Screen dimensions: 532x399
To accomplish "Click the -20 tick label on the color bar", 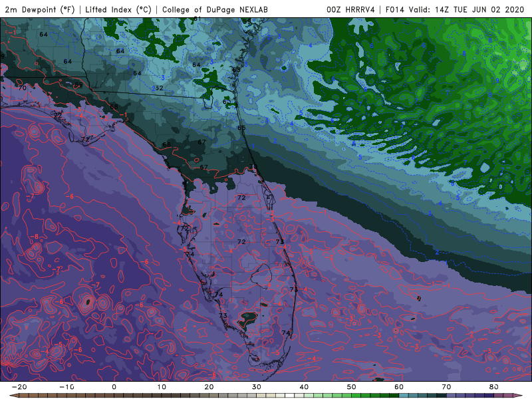I will coord(19,387).
